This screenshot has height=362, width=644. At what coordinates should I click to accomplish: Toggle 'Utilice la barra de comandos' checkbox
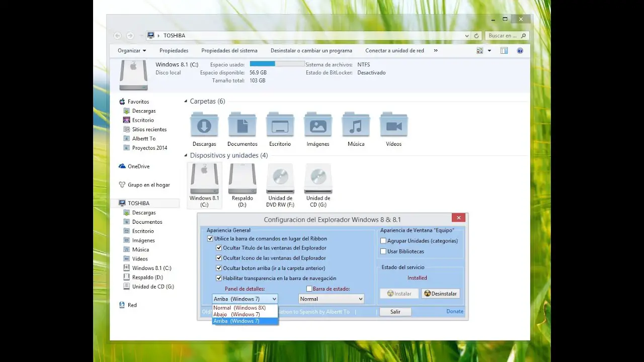coord(210,239)
